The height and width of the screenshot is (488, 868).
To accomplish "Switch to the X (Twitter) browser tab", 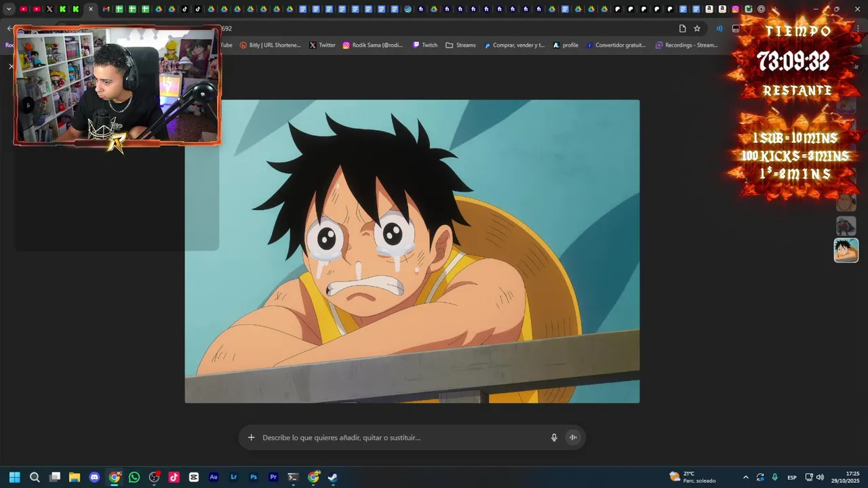I will [50, 9].
